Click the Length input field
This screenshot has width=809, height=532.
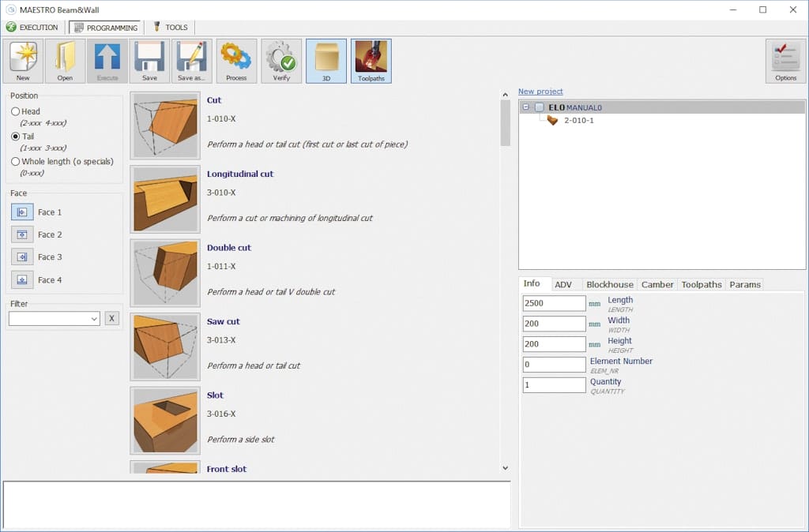point(554,303)
